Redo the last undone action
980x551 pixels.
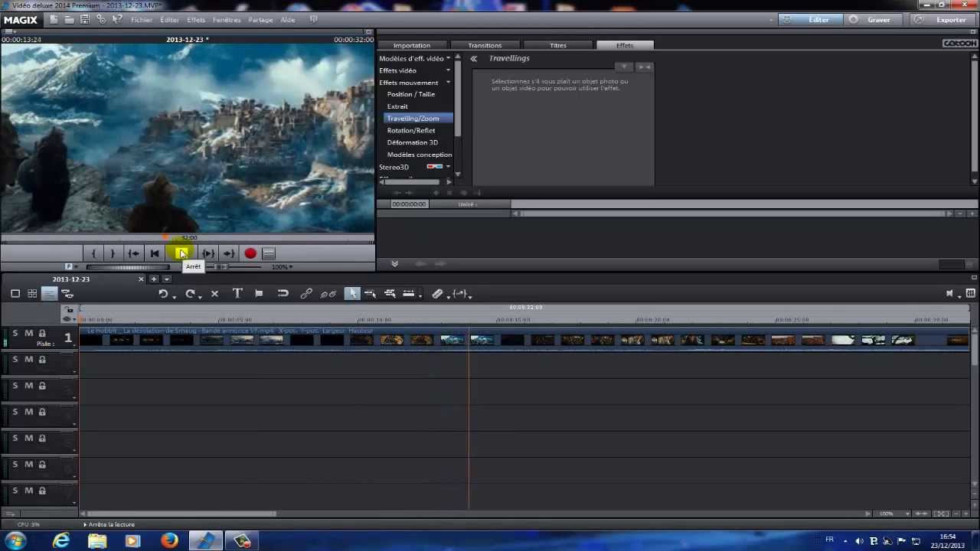coord(189,293)
